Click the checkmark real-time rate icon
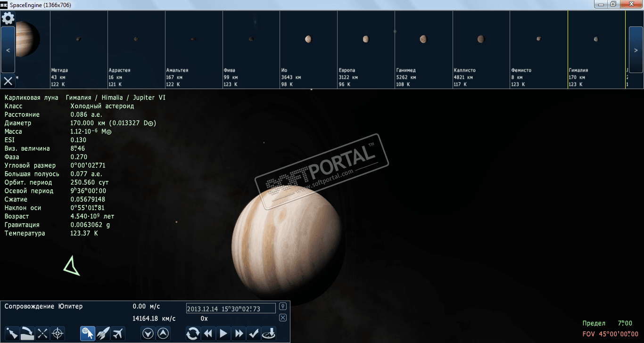Image resolution: width=644 pixels, height=343 pixels. click(x=254, y=334)
